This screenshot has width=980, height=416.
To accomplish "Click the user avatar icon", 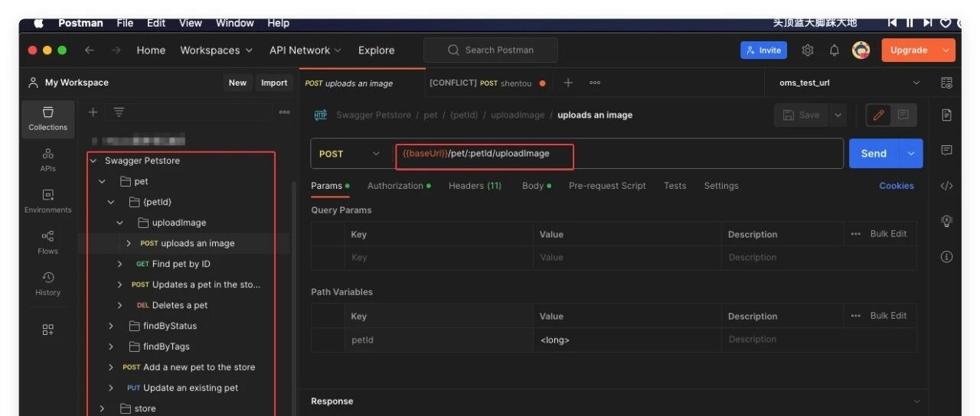I will pyautogui.click(x=861, y=50).
